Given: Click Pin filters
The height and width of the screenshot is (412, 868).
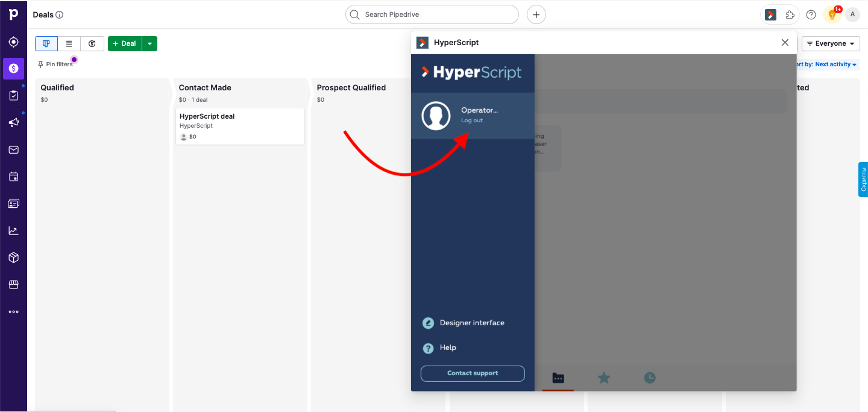Looking at the screenshot, I should click(x=55, y=64).
